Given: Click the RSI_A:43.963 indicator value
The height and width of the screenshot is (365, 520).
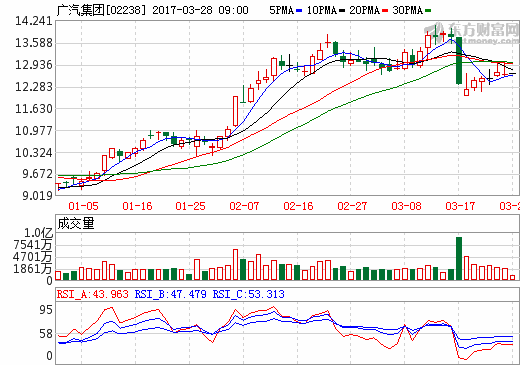Looking at the screenshot, I should point(93,294).
